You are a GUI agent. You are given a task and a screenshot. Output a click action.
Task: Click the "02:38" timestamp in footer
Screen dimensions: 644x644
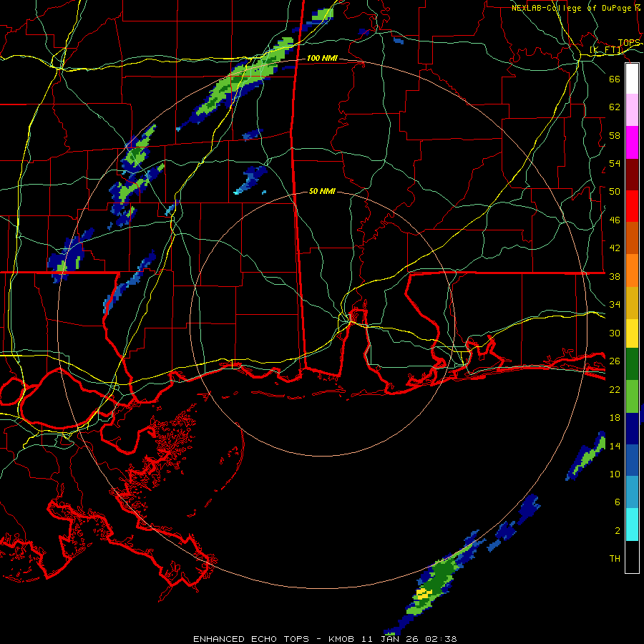tap(442, 639)
